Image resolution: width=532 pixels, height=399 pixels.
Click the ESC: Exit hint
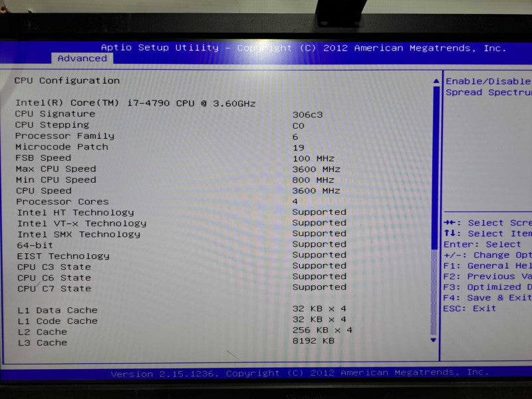tap(469, 309)
